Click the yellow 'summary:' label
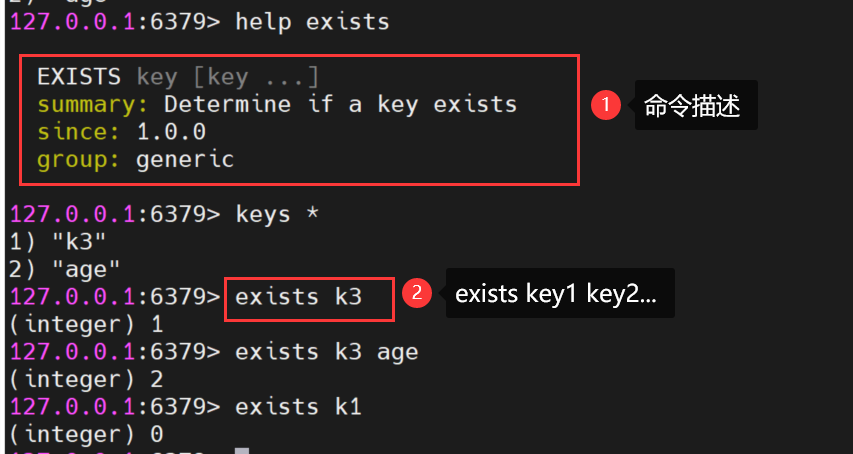The width and height of the screenshot is (853, 454). (x=92, y=105)
